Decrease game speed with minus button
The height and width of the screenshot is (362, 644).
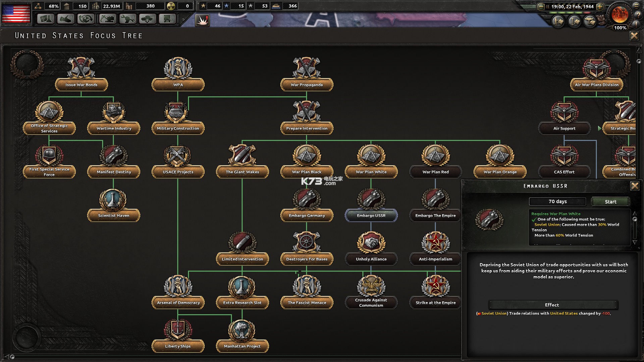point(541,6)
